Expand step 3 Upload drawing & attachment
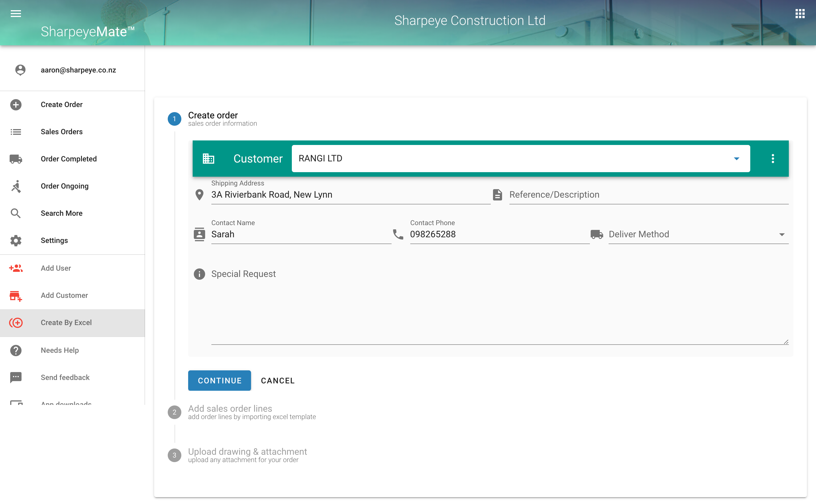 [247, 452]
